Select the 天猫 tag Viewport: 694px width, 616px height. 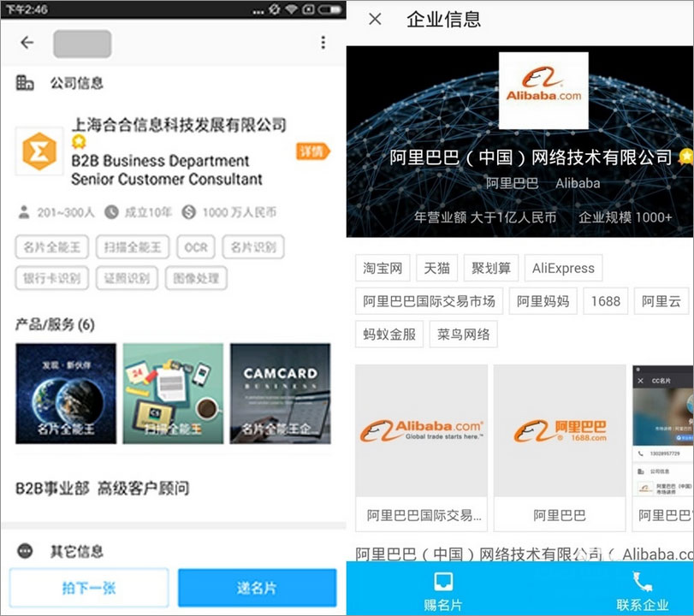(436, 268)
